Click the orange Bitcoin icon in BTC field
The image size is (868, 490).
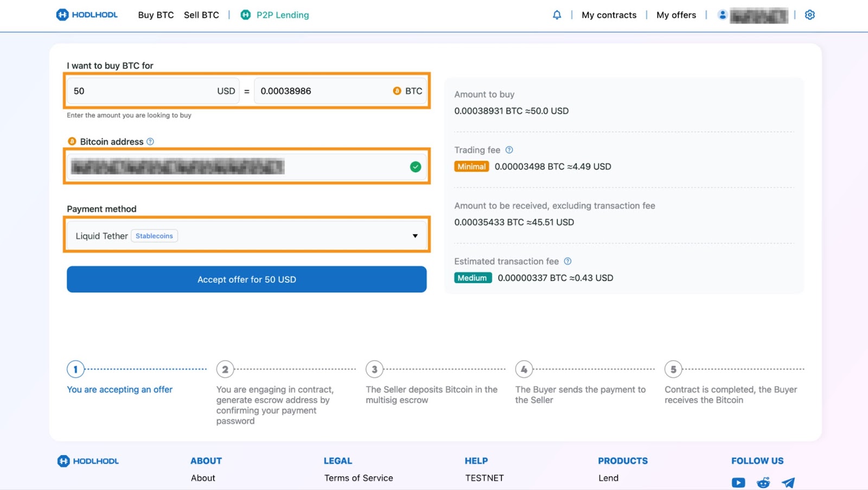click(397, 91)
